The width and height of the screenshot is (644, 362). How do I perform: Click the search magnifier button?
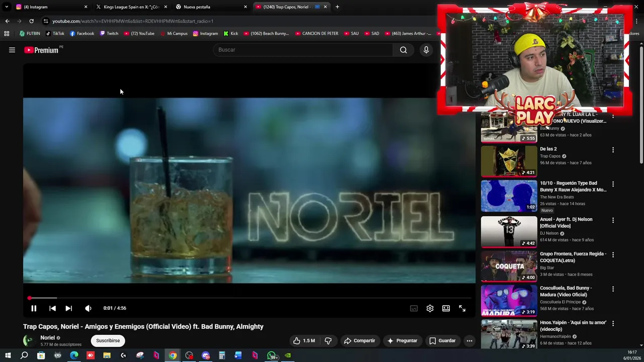[404, 50]
